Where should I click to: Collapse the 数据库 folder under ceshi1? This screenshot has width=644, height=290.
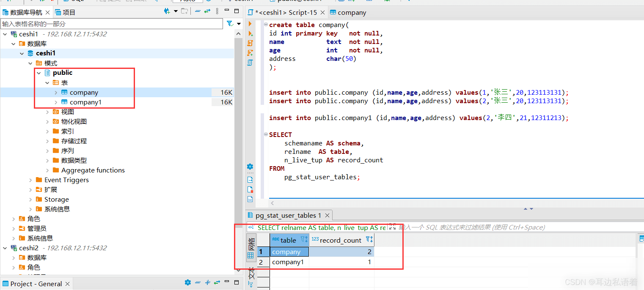14,44
